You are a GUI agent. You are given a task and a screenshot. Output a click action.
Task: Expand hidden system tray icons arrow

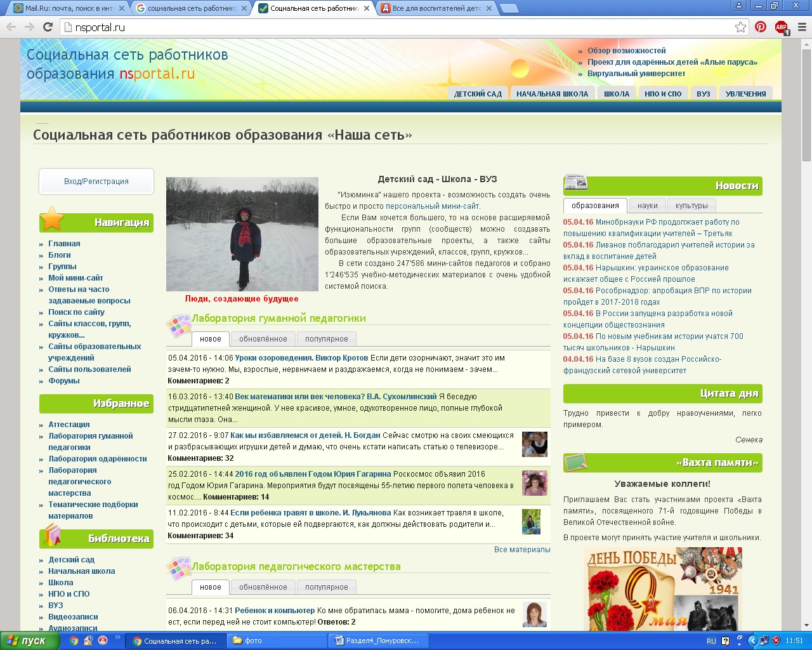tap(753, 640)
